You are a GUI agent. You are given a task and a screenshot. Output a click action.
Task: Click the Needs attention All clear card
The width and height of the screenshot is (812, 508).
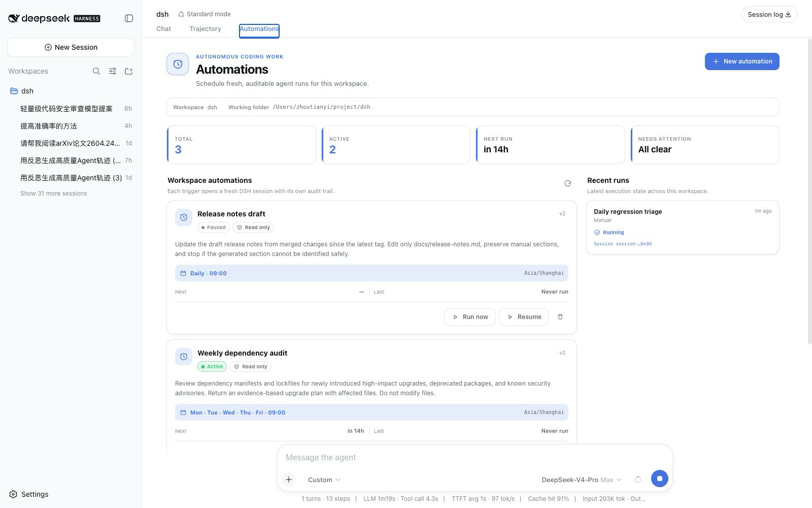(705, 145)
